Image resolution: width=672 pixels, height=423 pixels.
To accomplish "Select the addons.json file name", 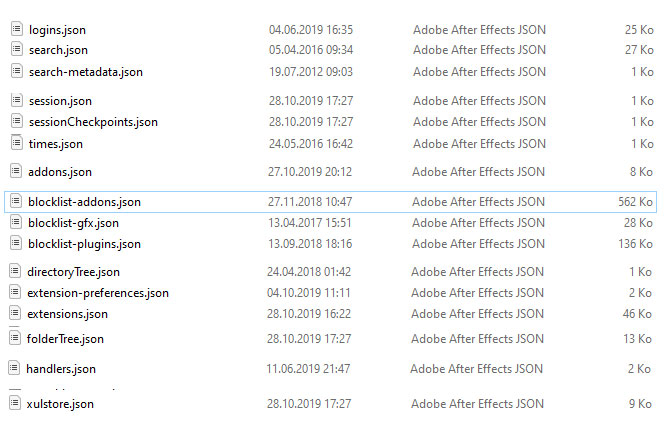I will tap(60, 172).
